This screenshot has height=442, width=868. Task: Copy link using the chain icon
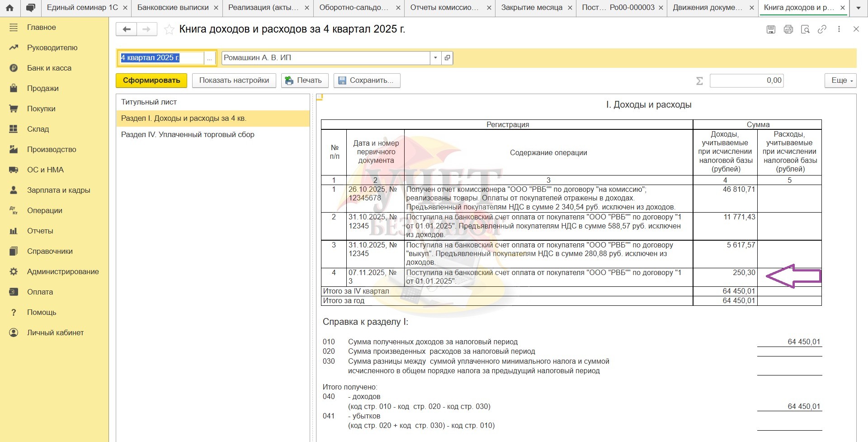tap(822, 29)
